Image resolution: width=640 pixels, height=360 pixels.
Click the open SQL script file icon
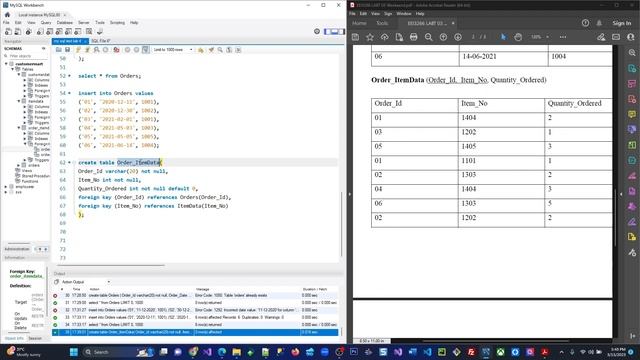coord(59,50)
